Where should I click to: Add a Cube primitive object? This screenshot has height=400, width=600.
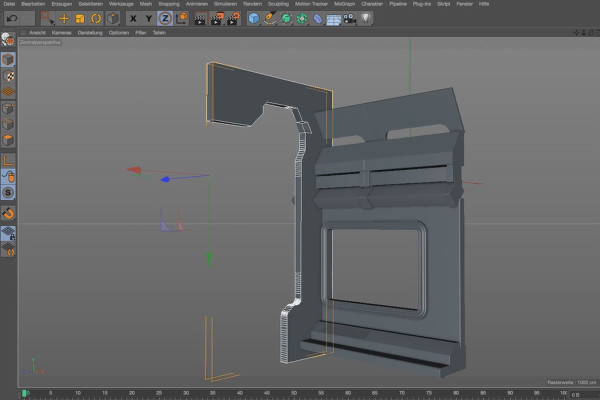tap(253, 18)
